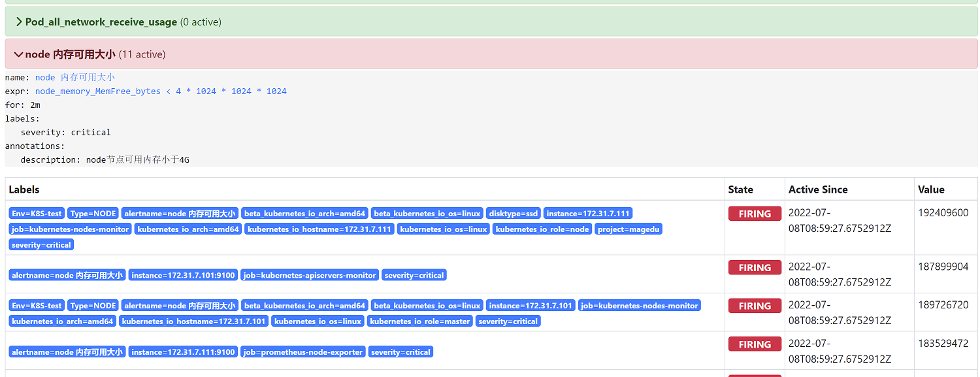Click the kubernetes_io_hostname=172.31.7.111 label

point(319,229)
